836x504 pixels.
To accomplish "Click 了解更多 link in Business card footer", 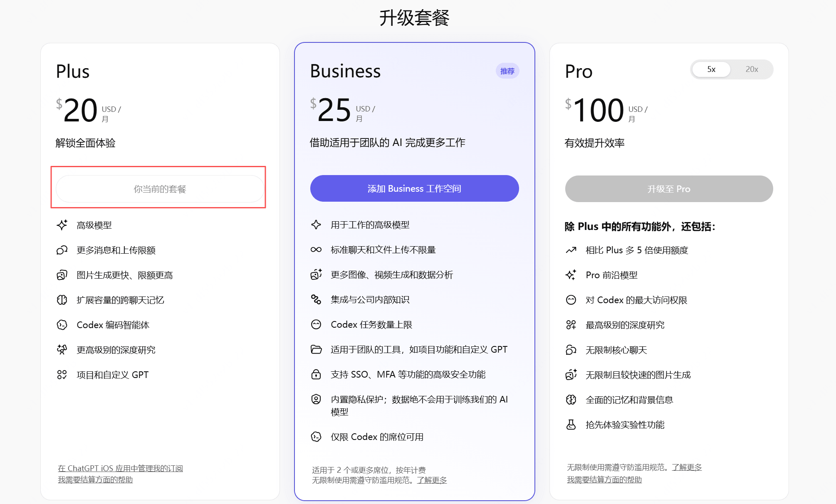I will [x=432, y=480].
